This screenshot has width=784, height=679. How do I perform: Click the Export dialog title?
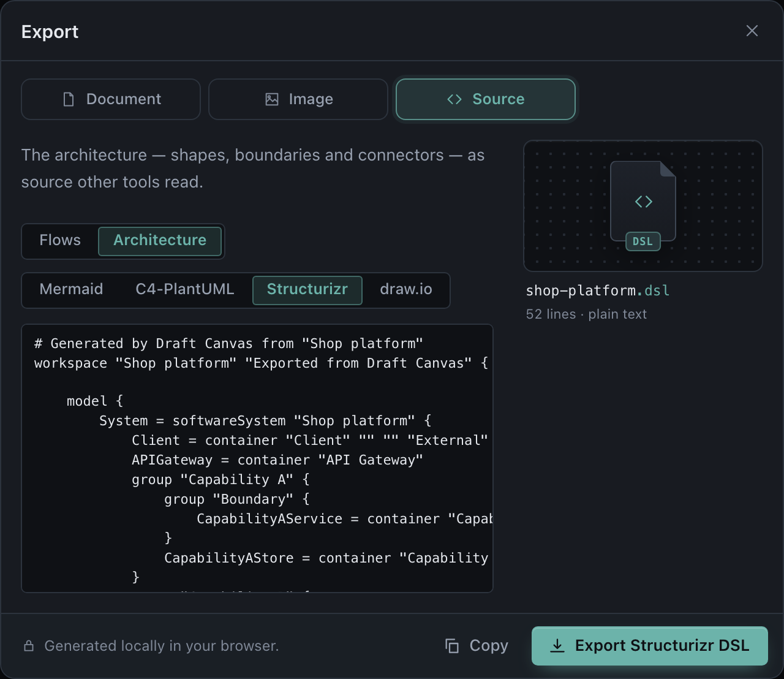50,32
